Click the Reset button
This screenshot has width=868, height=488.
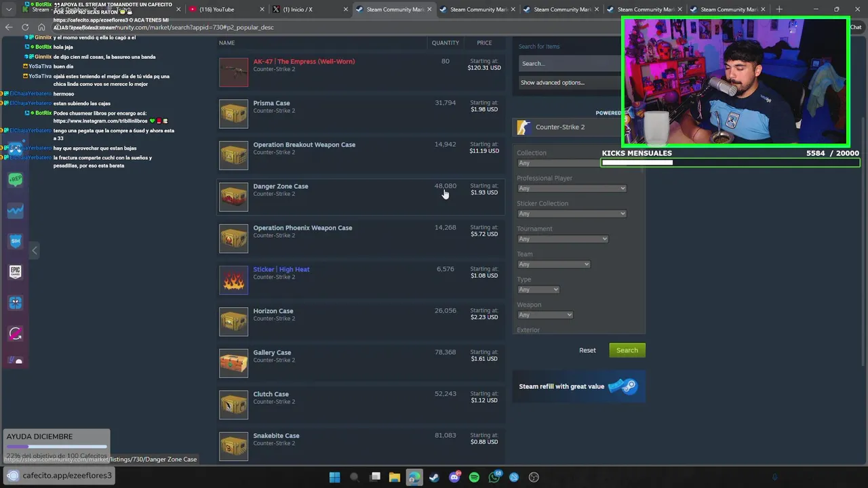587,350
